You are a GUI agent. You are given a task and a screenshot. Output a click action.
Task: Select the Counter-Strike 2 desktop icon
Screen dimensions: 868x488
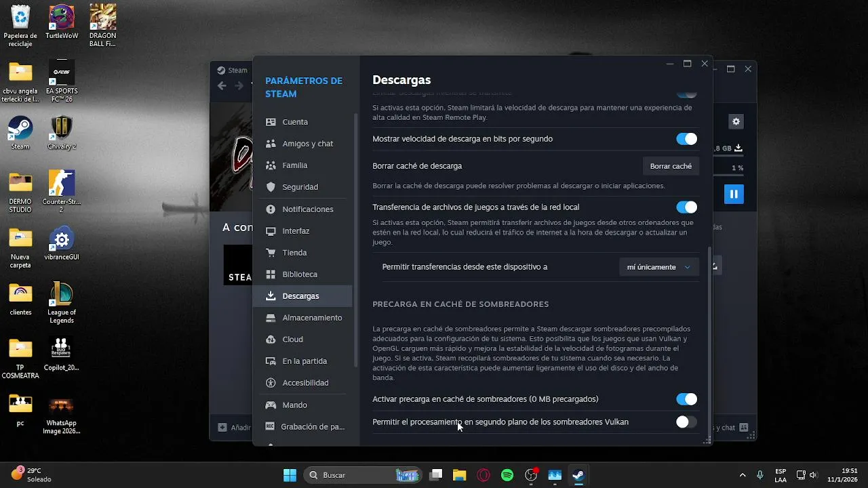62,192
